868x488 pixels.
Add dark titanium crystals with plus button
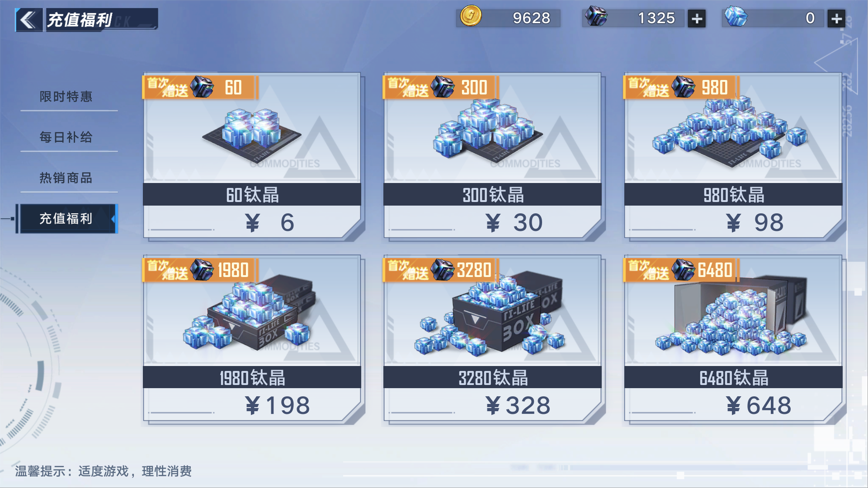697,19
